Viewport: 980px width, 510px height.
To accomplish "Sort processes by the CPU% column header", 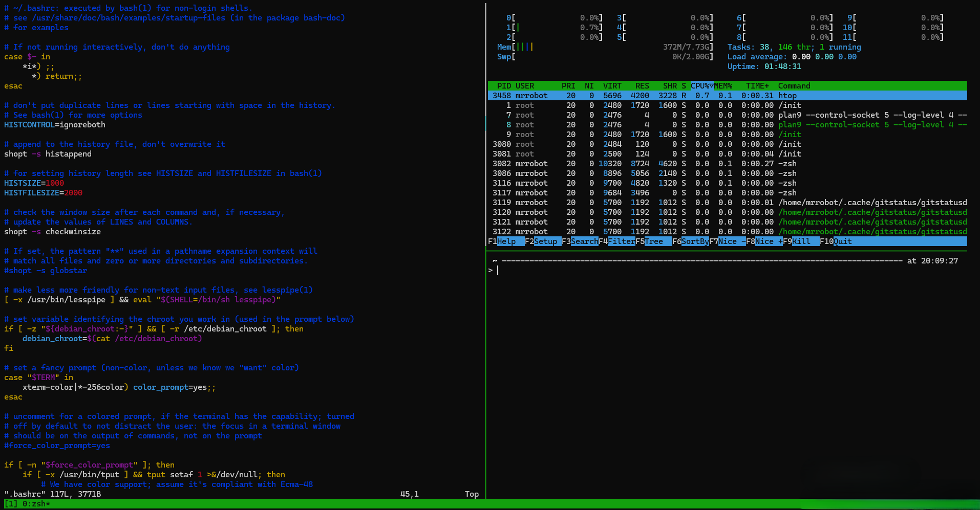I will pos(701,86).
